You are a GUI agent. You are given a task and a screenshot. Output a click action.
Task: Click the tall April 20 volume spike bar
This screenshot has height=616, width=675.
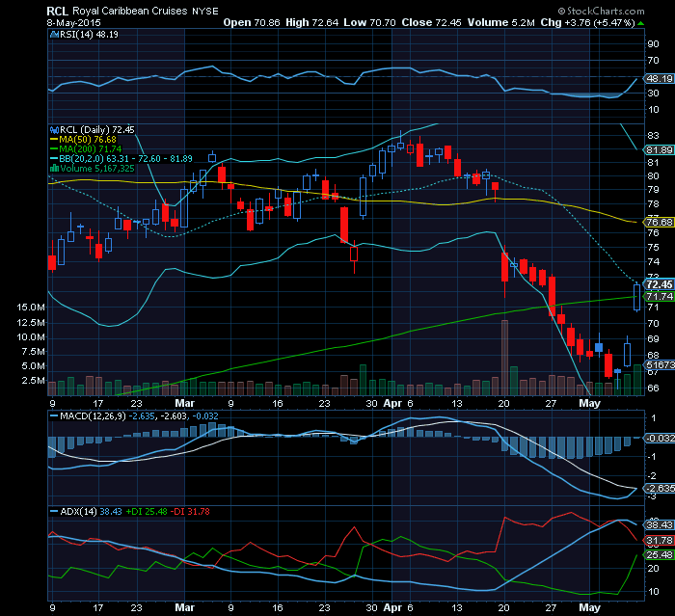coord(504,358)
